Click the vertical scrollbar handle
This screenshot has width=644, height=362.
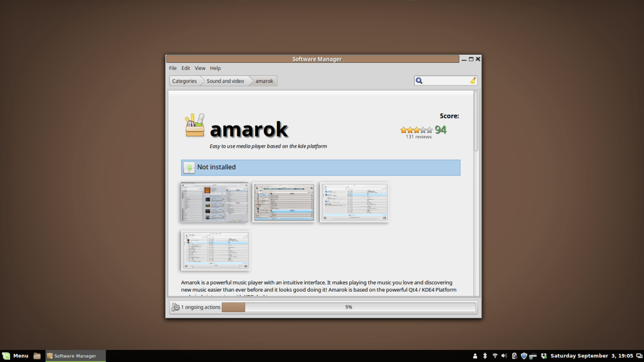[476, 121]
